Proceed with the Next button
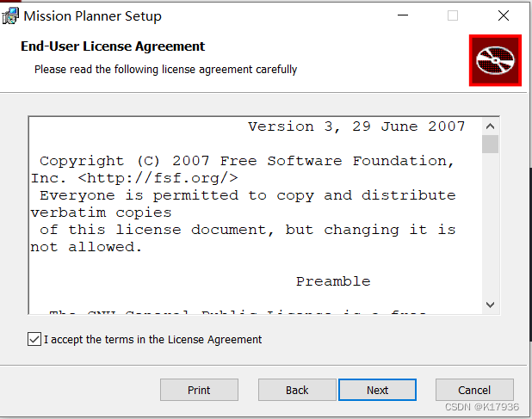 pyautogui.click(x=377, y=390)
